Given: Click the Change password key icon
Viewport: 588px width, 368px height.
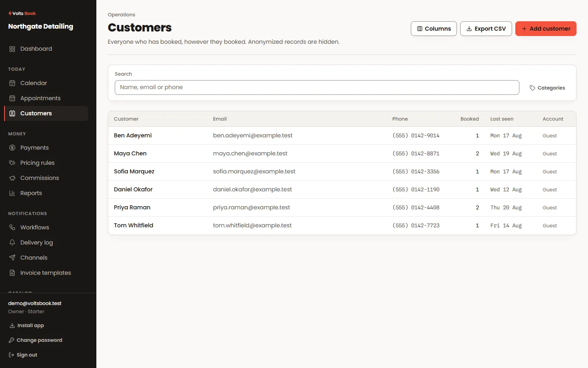Looking at the screenshot, I should [11, 340].
